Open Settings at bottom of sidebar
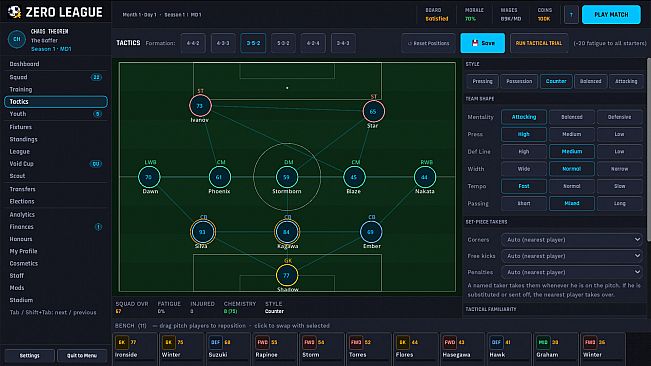The height and width of the screenshot is (366, 651). (29, 356)
